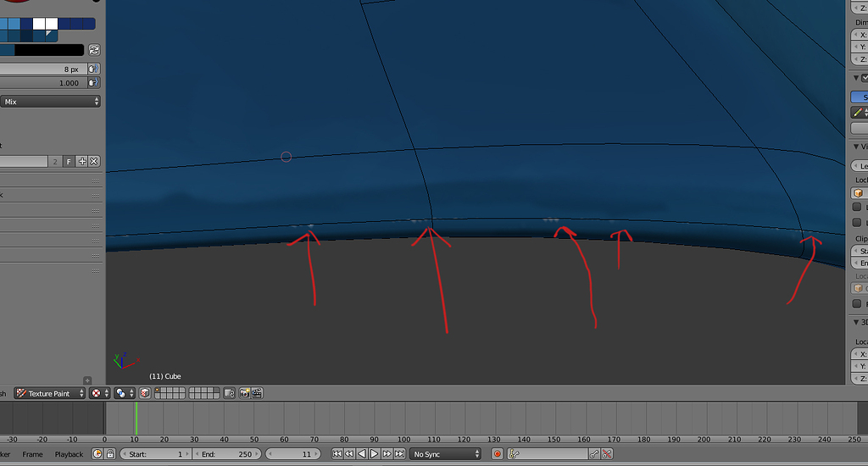Click the Start frame field
The width and height of the screenshot is (868, 466).
(x=156, y=454)
